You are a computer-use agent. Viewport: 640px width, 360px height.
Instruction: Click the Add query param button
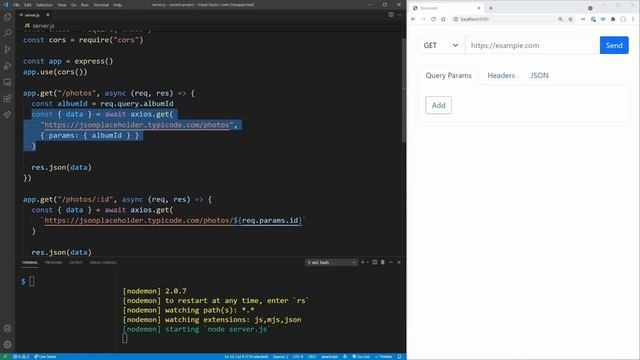click(438, 105)
